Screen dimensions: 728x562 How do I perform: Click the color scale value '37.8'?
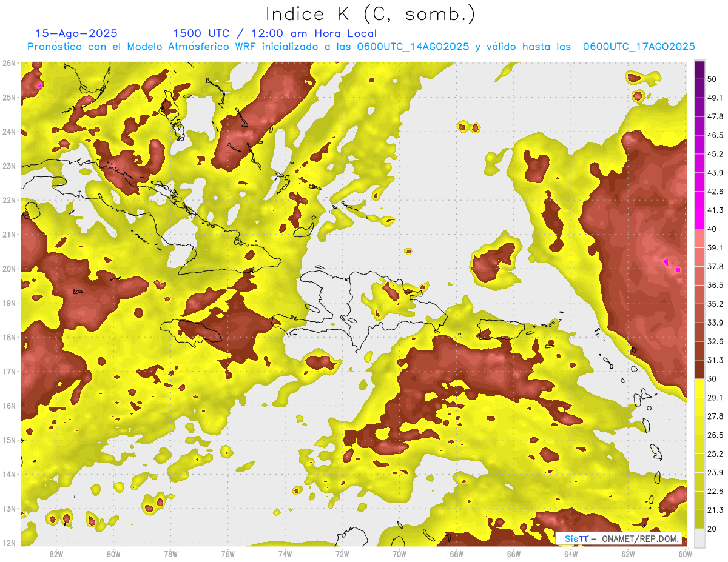(x=715, y=266)
